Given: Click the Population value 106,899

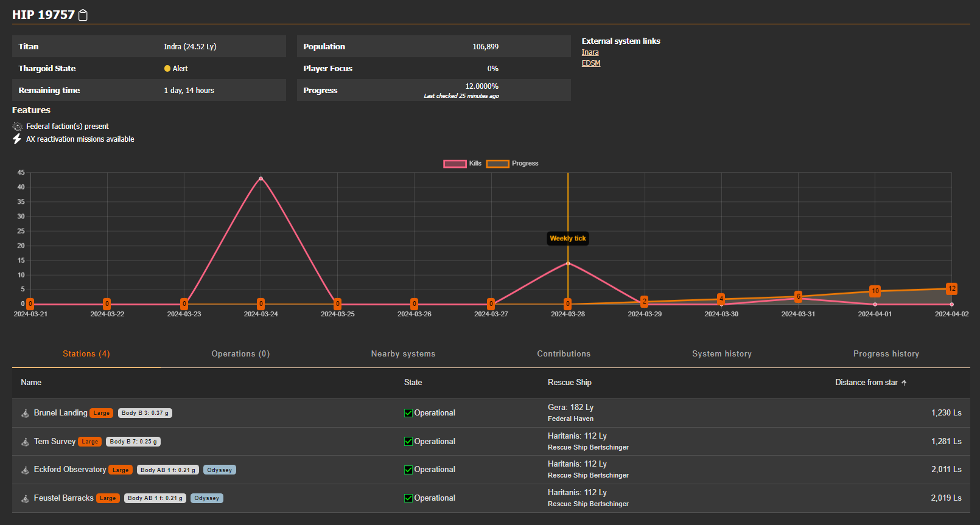Looking at the screenshot, I should (485, 47).
